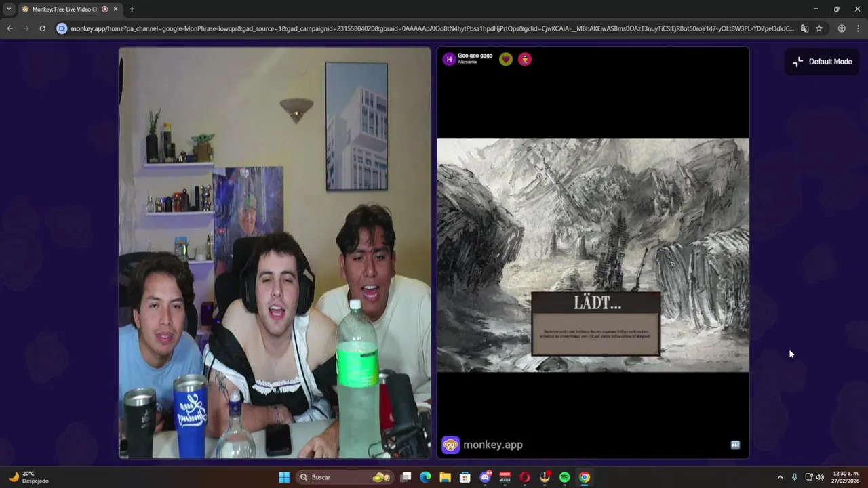The width and height of the screenshot is (868, 488).
Task: Close the Monkey browser tab
Action: click(x=115, y=9)
